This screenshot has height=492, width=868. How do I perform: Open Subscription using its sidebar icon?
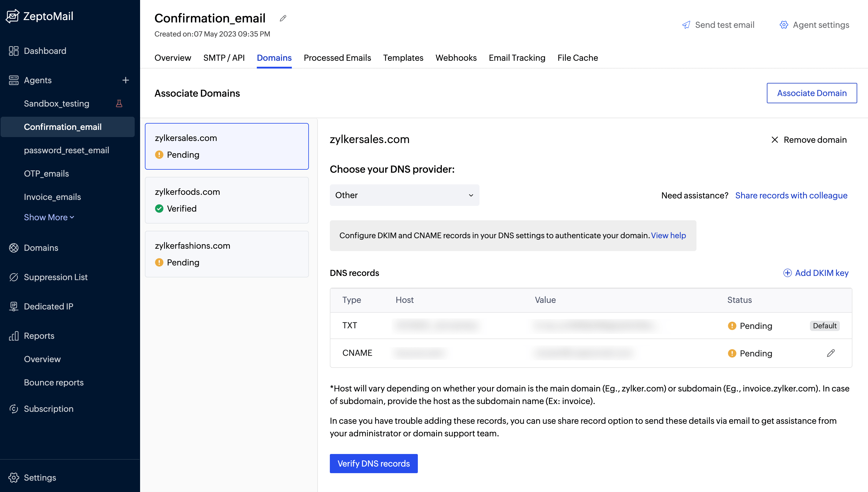pyautogui.click(x=13, y=409)
